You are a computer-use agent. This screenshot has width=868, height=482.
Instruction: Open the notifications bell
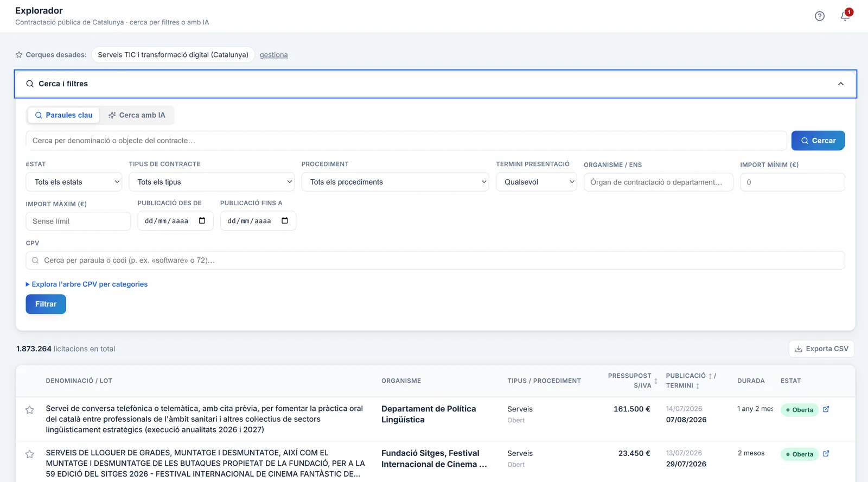pyautogui.click(x=845, y=16)
